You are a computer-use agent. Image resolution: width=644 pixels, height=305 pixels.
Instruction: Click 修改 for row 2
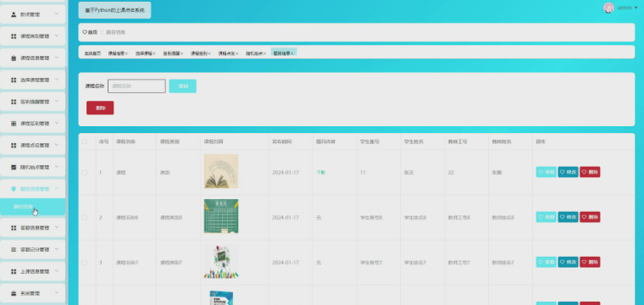point(568,217)
